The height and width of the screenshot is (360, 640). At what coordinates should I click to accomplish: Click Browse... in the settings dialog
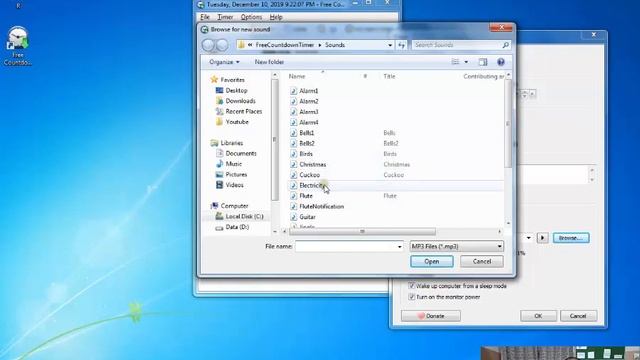point(571,238)
